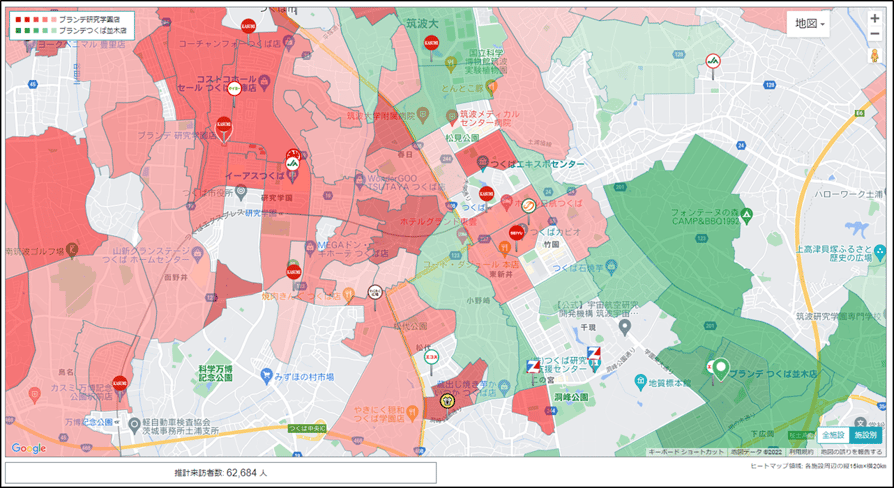Image resolution: width=894 pixels, height=488 pixels.
Task: Select the とんとこ豚 restaurant pin
Action: (493, 88)
